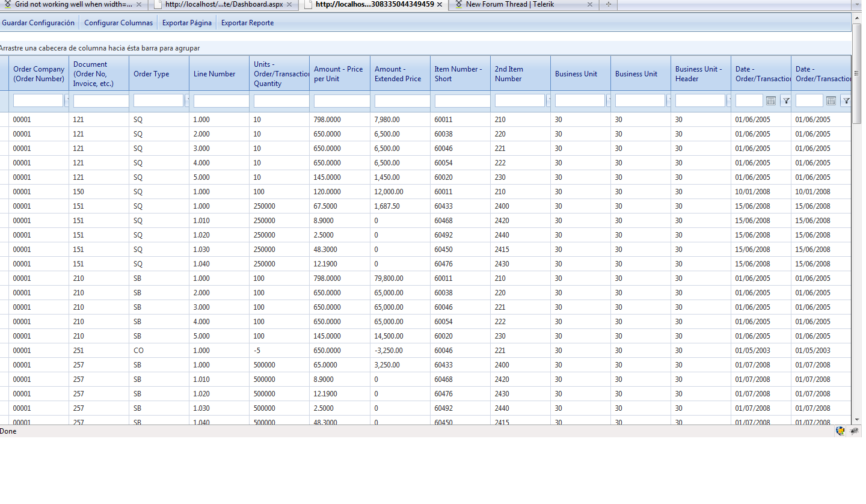Click the group panel 'Arrastre una cabecera de columna' text
866x504 pixels.
100,48
